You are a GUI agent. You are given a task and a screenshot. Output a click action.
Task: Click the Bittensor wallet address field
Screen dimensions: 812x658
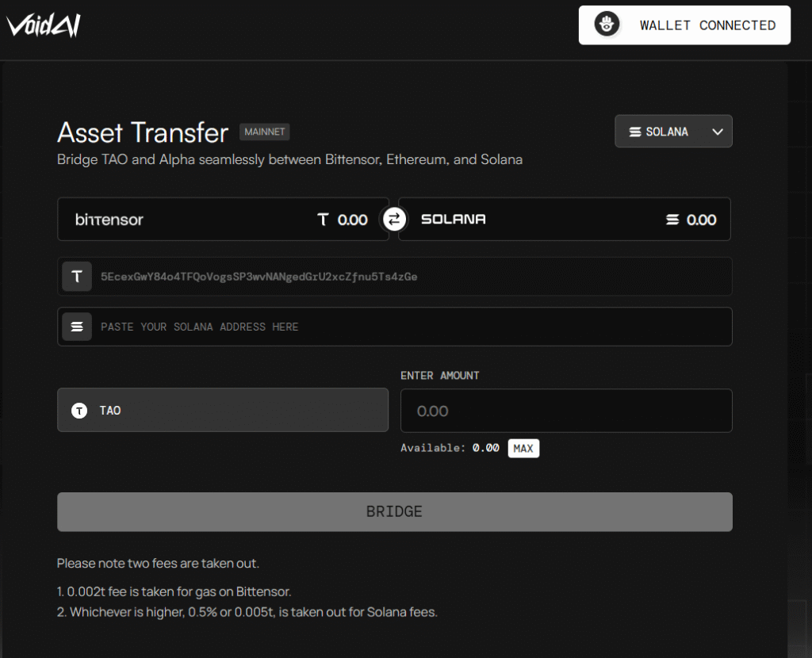412,277
